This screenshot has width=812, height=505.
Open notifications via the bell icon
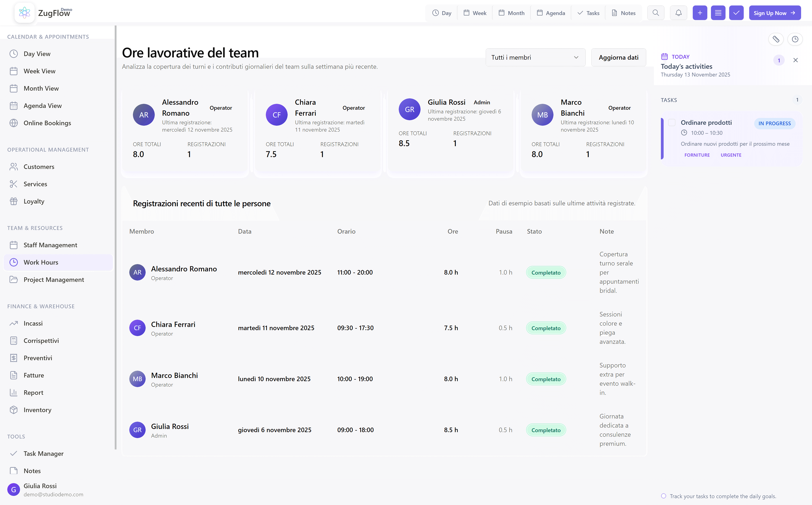tap(678, 13)
